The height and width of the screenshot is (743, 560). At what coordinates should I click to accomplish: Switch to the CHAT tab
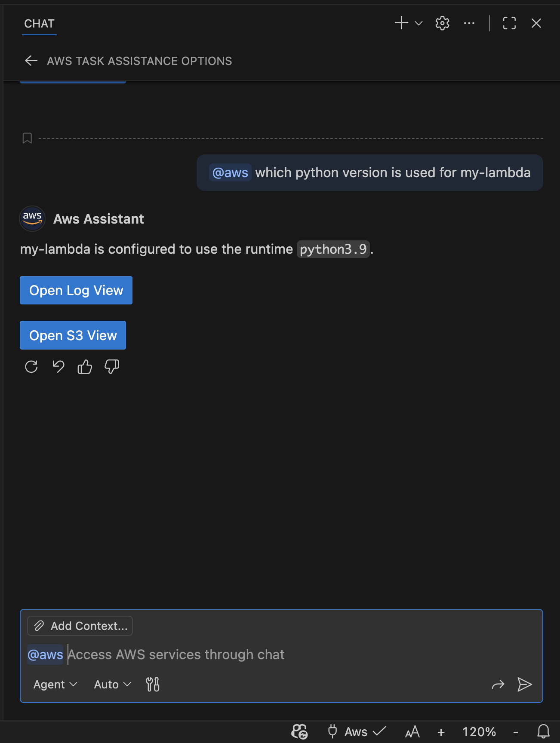(39, 24)
